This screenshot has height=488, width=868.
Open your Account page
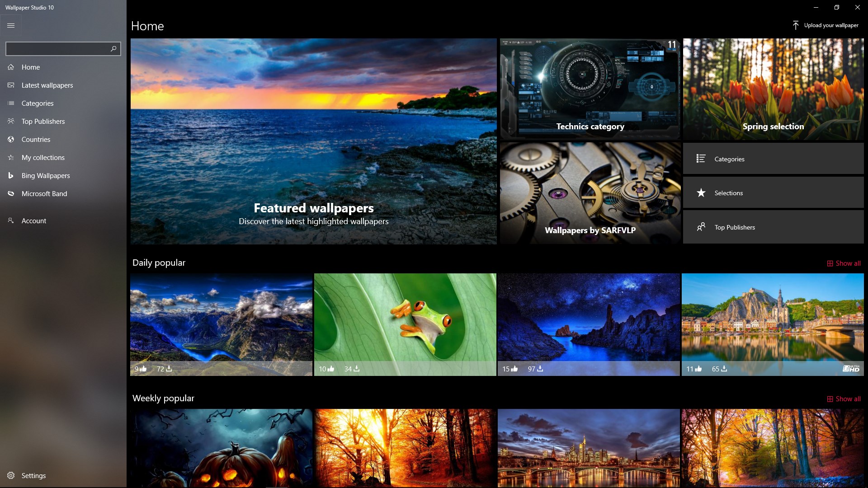(x=33, y=221)
